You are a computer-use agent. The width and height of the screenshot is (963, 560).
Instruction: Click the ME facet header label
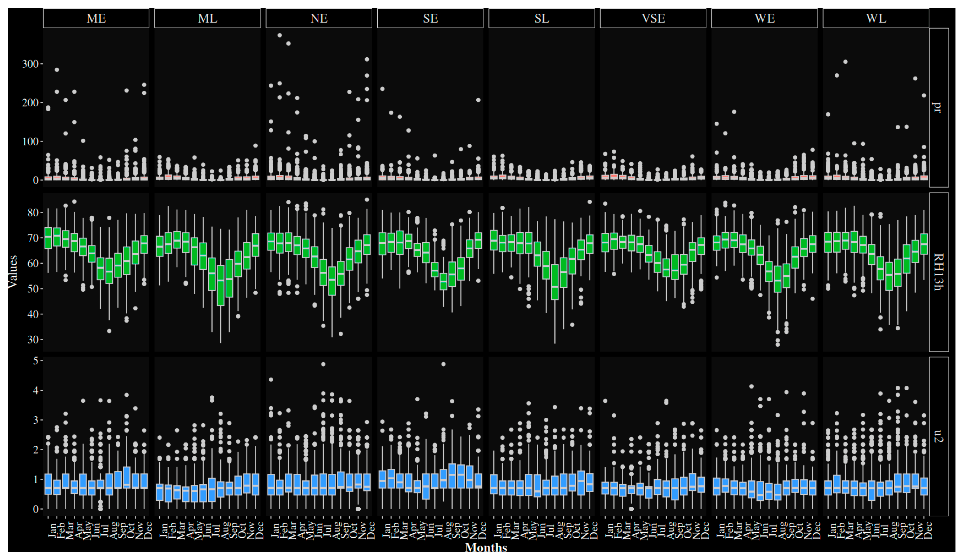click(x=96, y=18)
